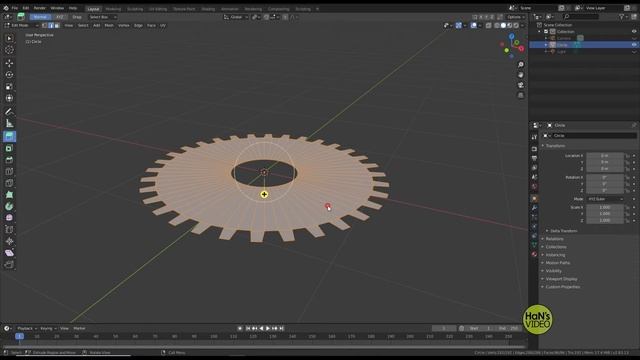Screen dimensions: 640x360
Task: Switch to wireframe viewport shading
Action: click(497, 25)
